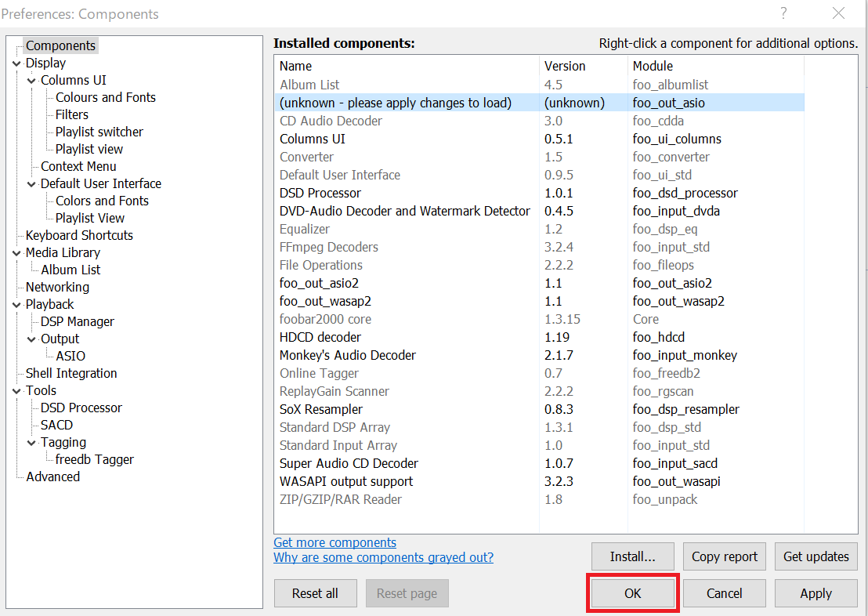Select Colors and Fonts under Default User Interface
Viewport: 868px width, 616px height.
[102, 201]
